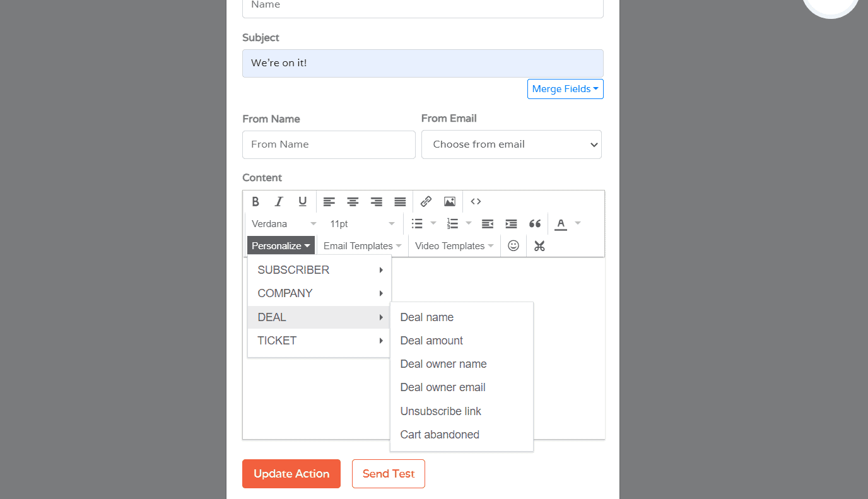Toggle italic formatting in the editor

coord(279,201)
